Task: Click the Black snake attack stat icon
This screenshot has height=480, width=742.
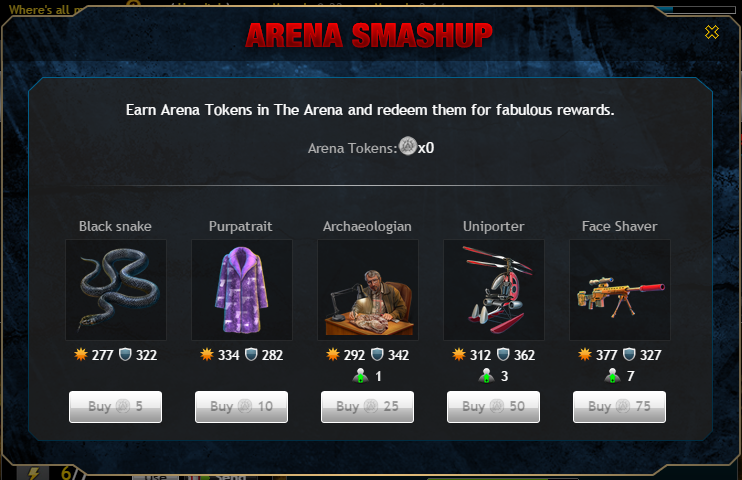Action: click(x=81, y=354)
